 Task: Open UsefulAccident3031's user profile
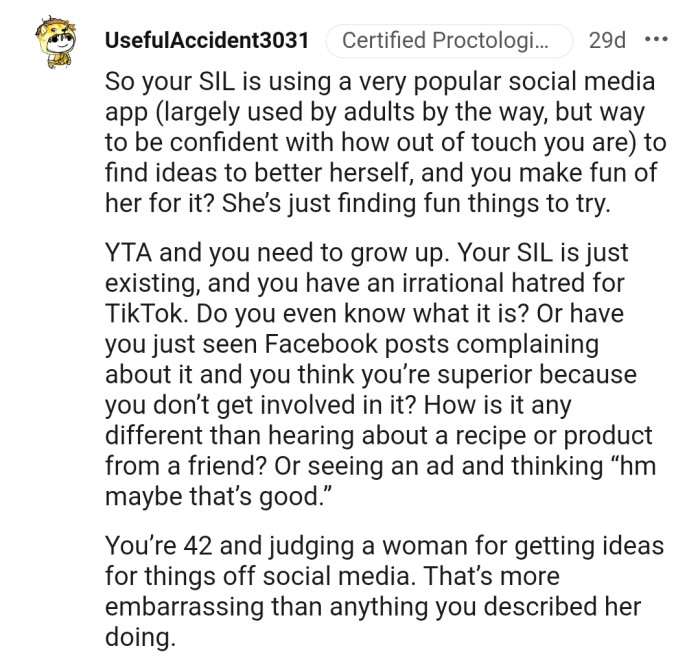(x=206, y=42)
